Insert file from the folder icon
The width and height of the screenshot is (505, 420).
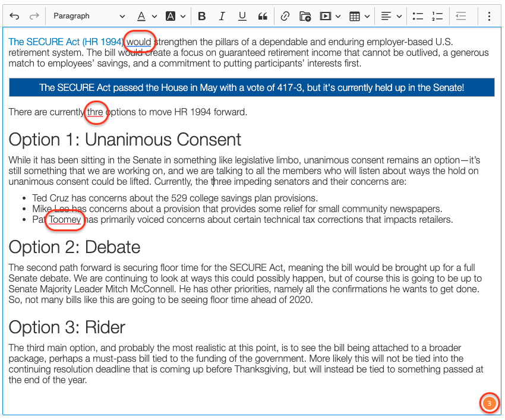[305, 16]
